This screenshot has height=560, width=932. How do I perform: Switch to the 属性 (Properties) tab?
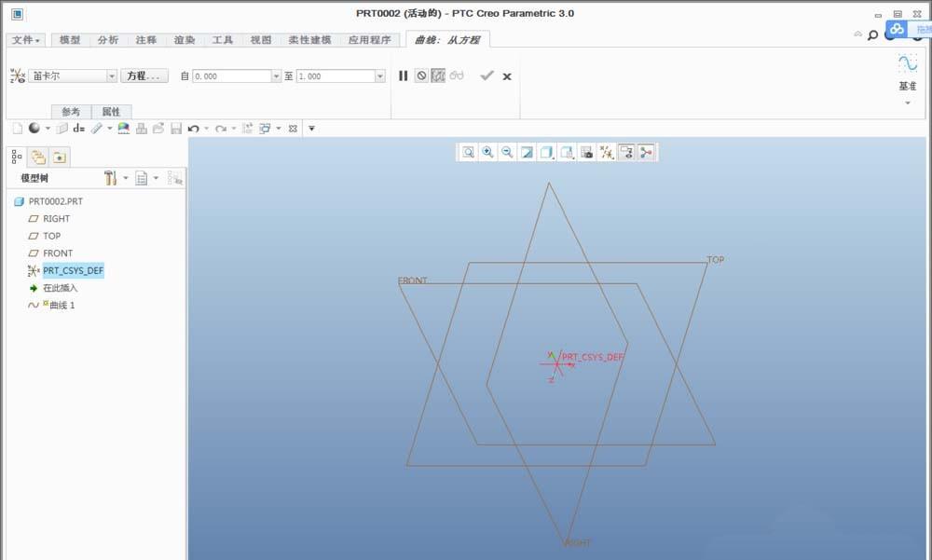pyautogui.click(x=112, y=112)
